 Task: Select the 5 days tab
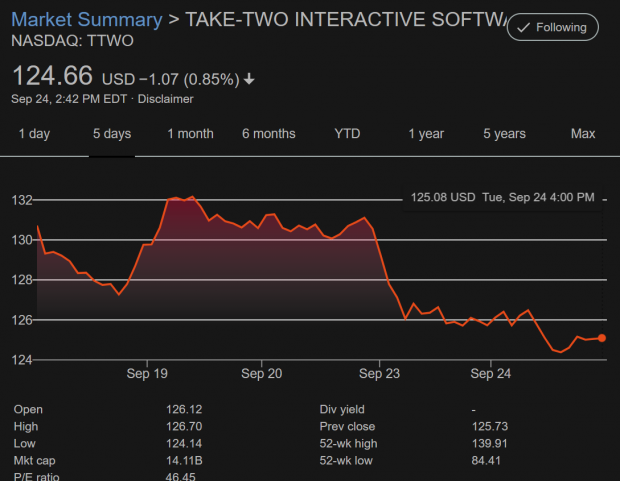click(112, 134)
